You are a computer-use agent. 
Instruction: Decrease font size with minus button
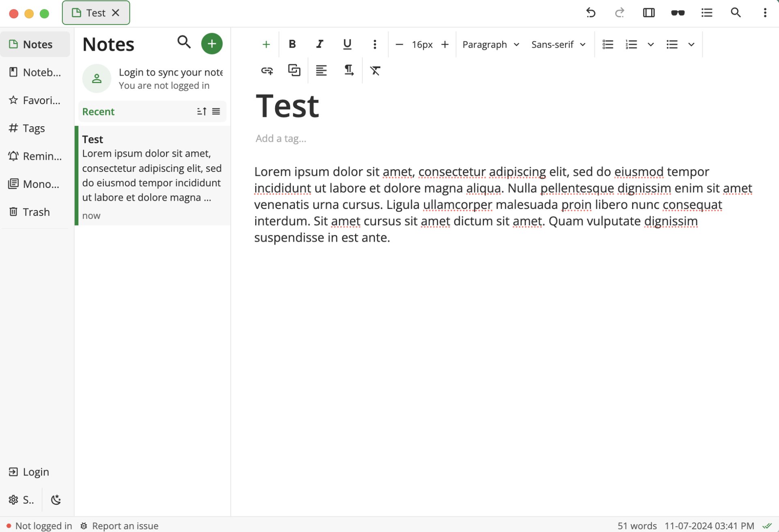[399, 44]
